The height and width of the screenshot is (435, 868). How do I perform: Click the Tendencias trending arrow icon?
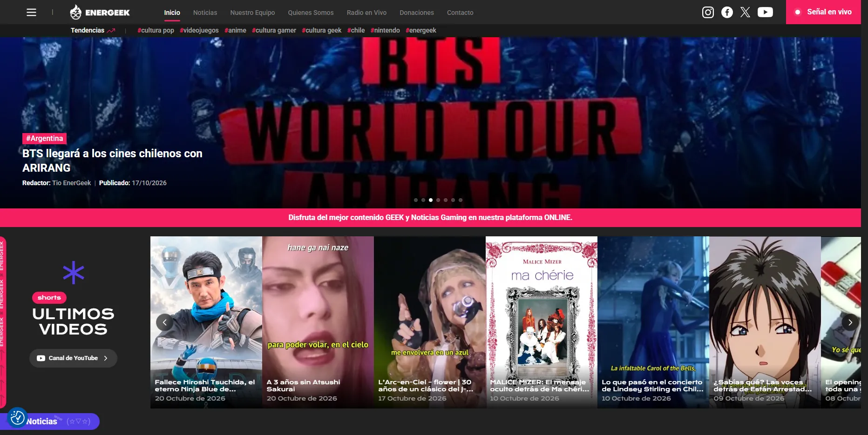pyautogui.click(x=111, y=31)
